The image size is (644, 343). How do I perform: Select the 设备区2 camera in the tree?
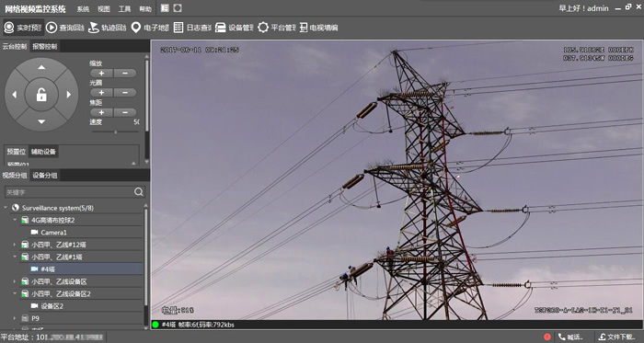tap(52, 306)
